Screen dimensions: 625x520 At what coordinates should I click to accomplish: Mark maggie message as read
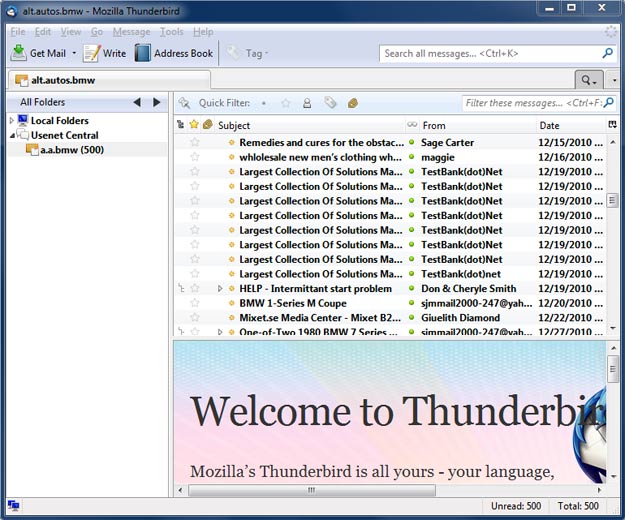click(x=412, y=157)
